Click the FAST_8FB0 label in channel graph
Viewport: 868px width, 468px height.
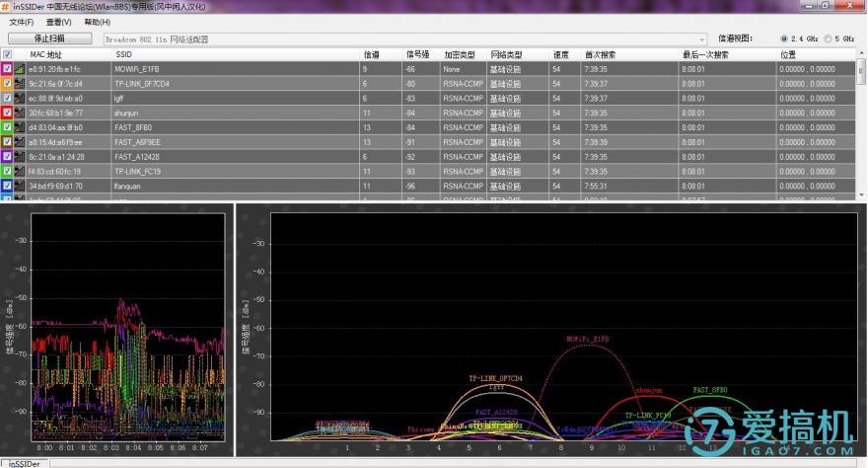[709, 390]
